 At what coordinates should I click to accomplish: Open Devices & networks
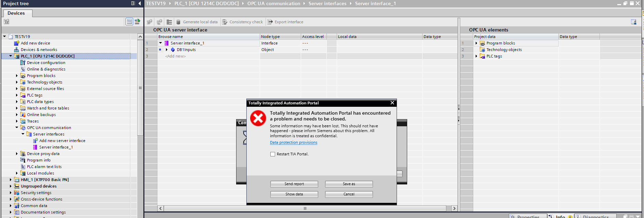[x=39, y=50]
